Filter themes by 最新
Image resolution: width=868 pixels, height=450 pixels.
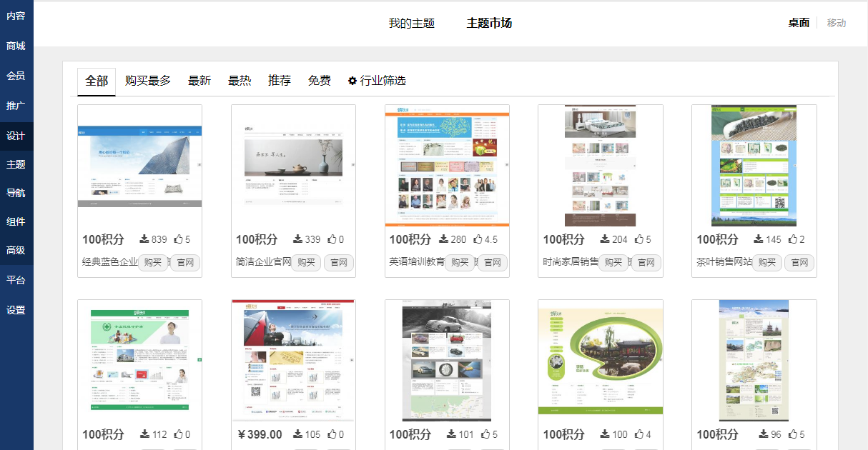pos(199,81)
